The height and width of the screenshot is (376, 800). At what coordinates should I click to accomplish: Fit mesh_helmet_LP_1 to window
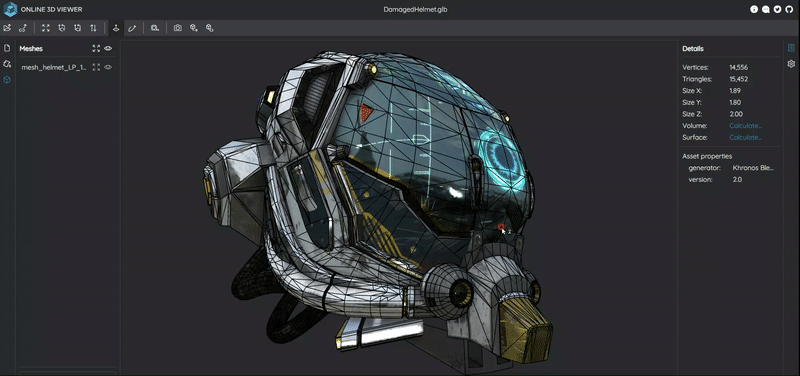96,67
